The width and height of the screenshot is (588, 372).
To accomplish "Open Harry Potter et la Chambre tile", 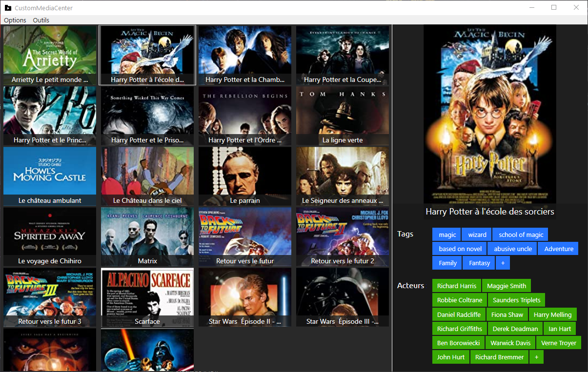I will click(245, 55).
